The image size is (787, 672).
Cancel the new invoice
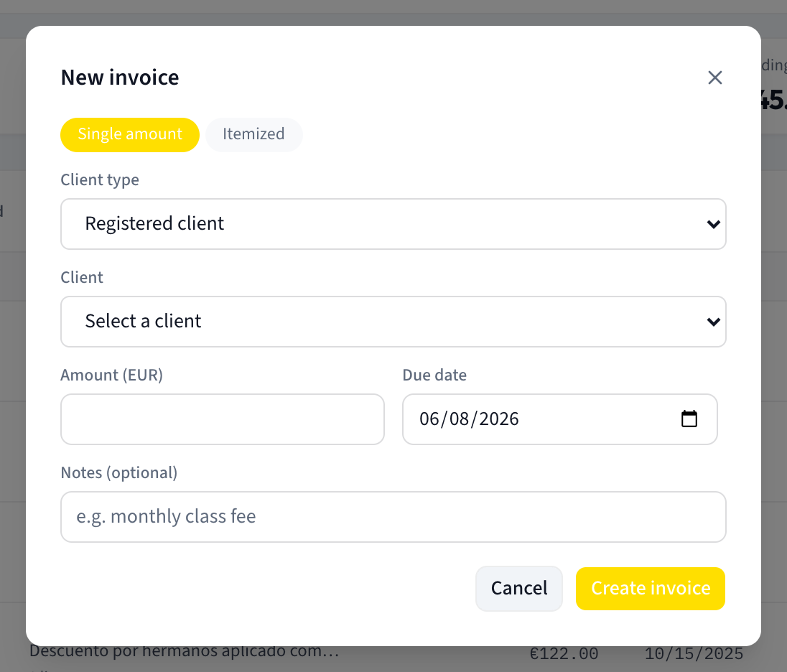519,589
